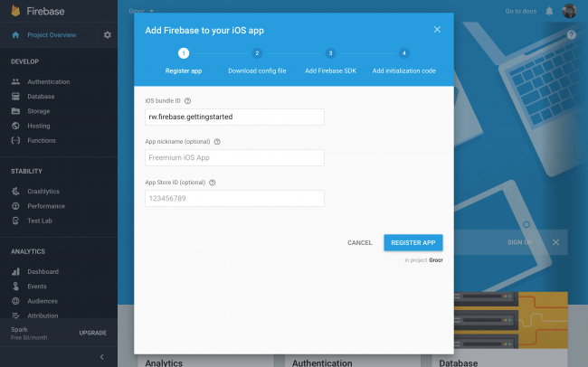Click the Storage folder icon
Image resolution: width=588 pixels, height=367 pixels.
[x=15, y=111]
